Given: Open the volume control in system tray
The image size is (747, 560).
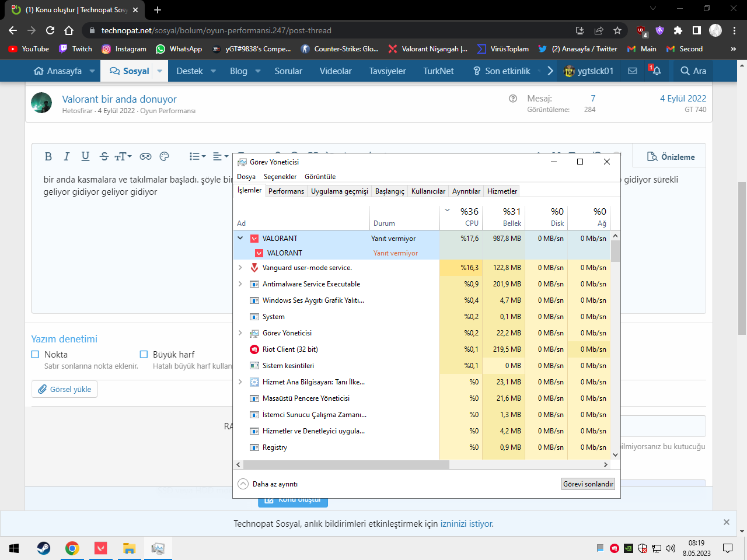Looking at the screenshot, I should click(x=671, y=548).
